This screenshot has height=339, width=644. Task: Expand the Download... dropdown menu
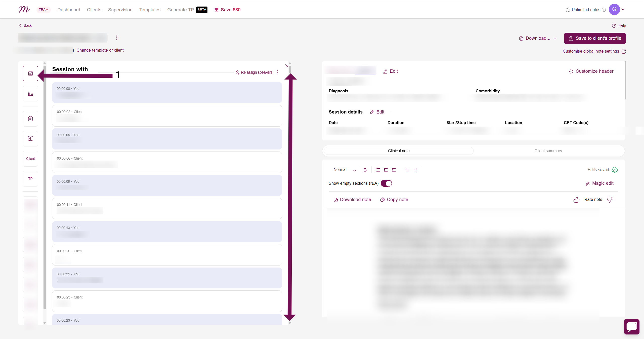coord(538,38)
